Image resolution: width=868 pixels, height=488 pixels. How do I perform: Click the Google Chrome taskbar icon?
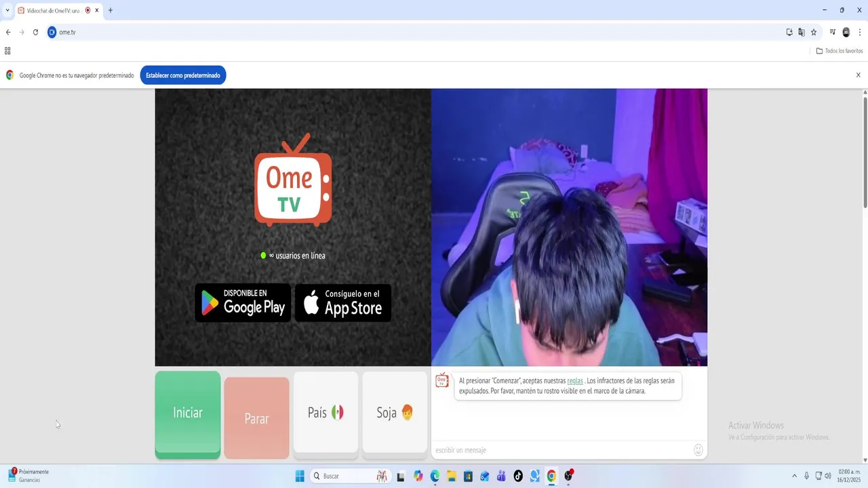click(x=551, y=476)
